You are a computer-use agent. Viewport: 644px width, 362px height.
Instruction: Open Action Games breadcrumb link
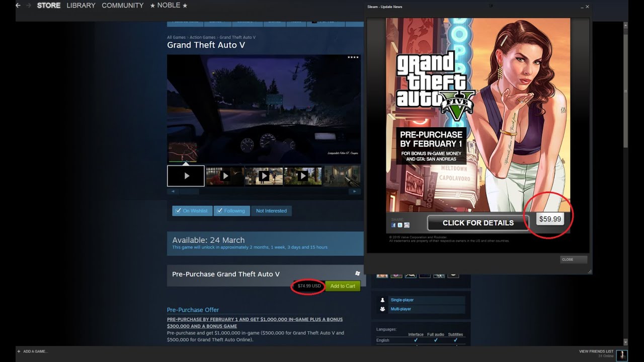pos(202,37)
